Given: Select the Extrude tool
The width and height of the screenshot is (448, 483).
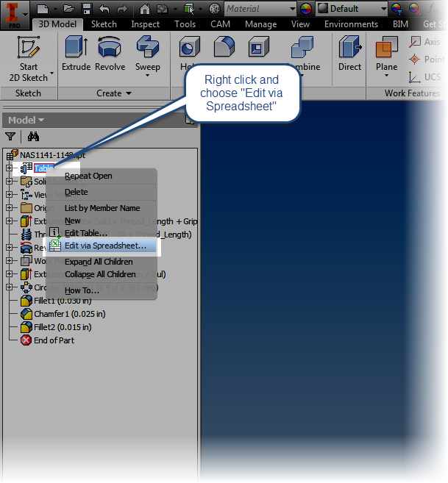Looking at the screenshot, I should pyautogui.click(x=77, y=53).
